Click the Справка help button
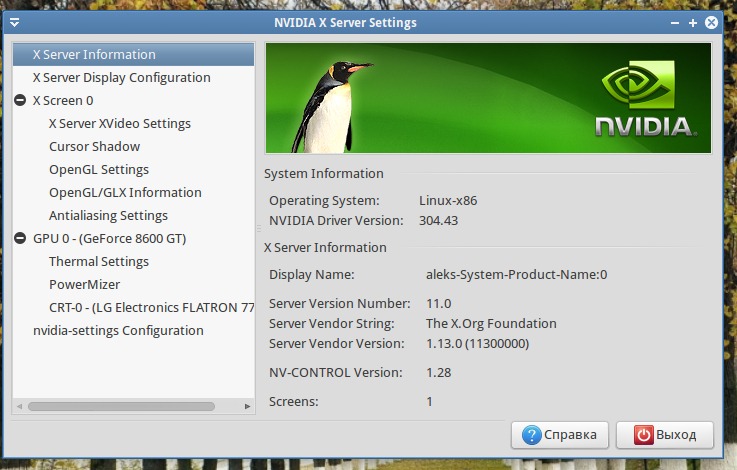Screen dimensions: 737x470 (560, 435)
